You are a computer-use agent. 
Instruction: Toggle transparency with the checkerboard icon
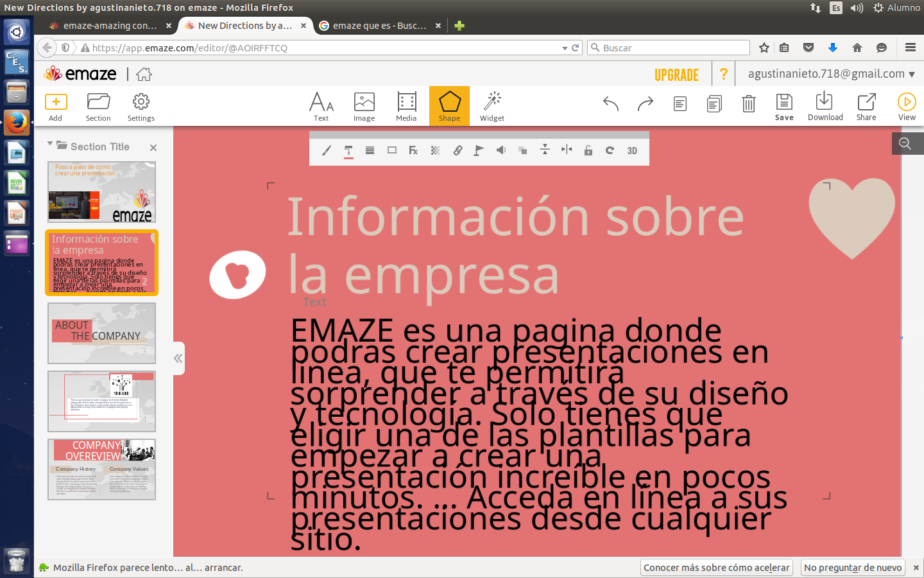(x=435, y=150)
